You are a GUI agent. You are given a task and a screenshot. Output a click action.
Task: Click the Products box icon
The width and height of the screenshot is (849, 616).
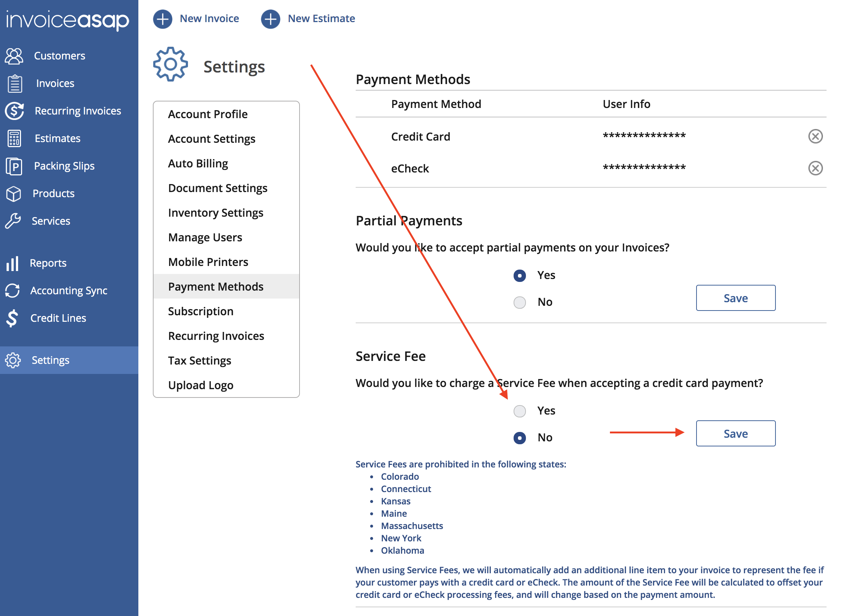[x=13, y=193]
